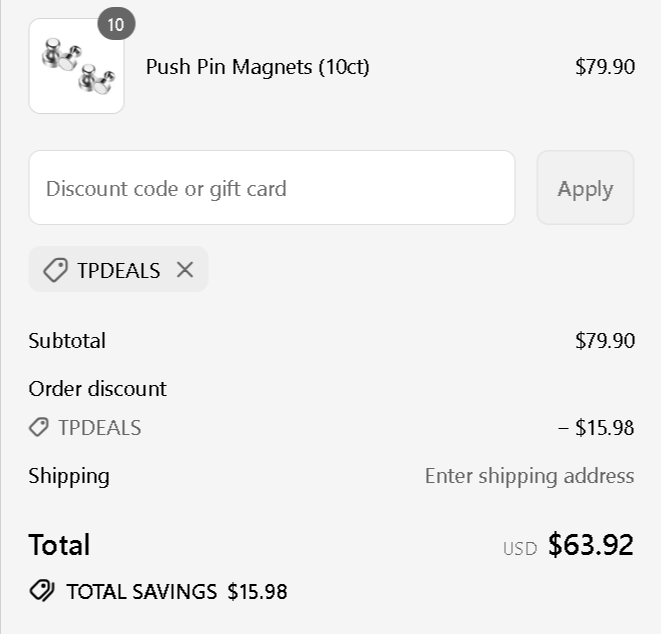The image size is (661, 634).
Task: Click the Subtotal label
Action: click(67, 340)
